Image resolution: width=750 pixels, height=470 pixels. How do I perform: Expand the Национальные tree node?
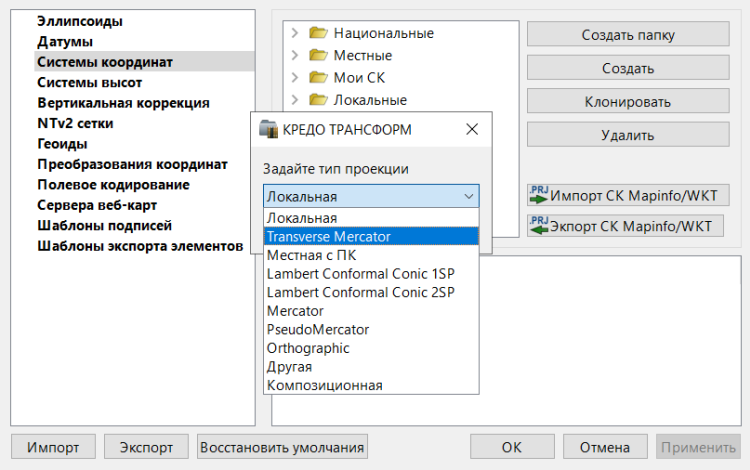295,33
